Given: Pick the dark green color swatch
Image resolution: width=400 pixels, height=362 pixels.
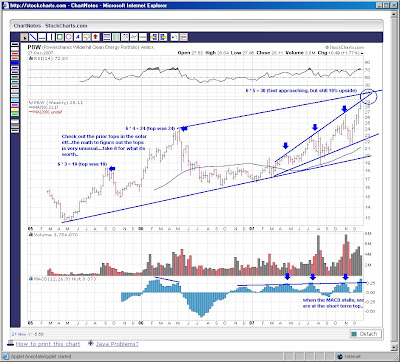Looking at the screenshot, I should coord(15,77).
